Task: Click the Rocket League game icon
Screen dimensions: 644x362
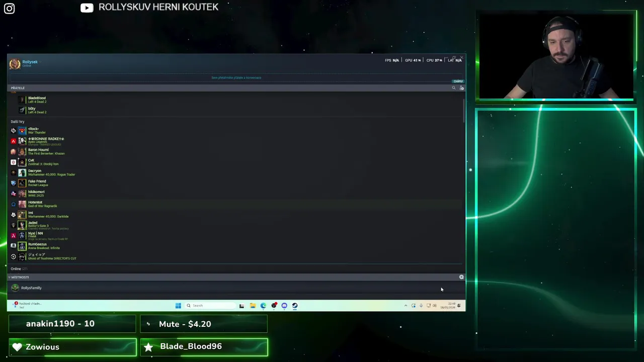Action: pos(14,183)
